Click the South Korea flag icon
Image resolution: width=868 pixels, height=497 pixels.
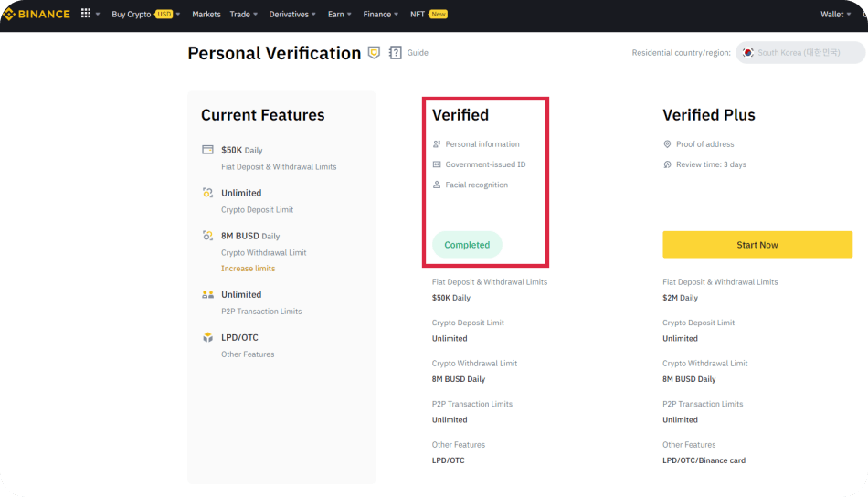tap(748, 53)
